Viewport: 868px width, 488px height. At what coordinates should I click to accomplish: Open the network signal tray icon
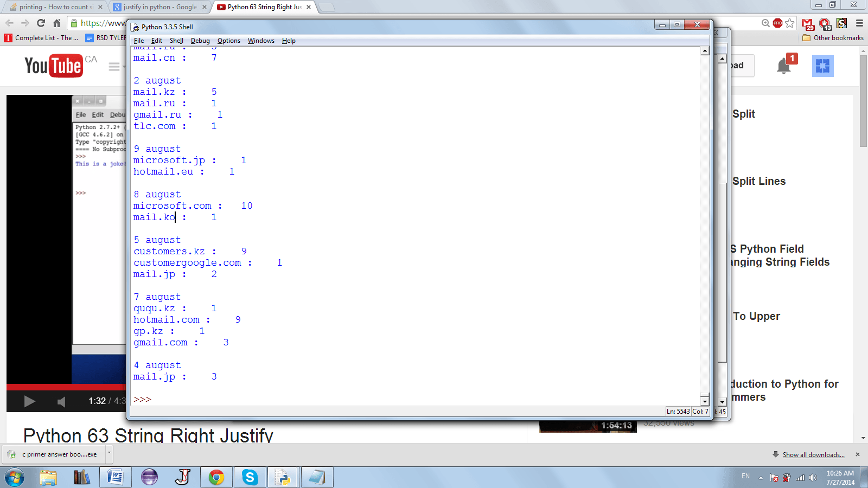(800, 478)
